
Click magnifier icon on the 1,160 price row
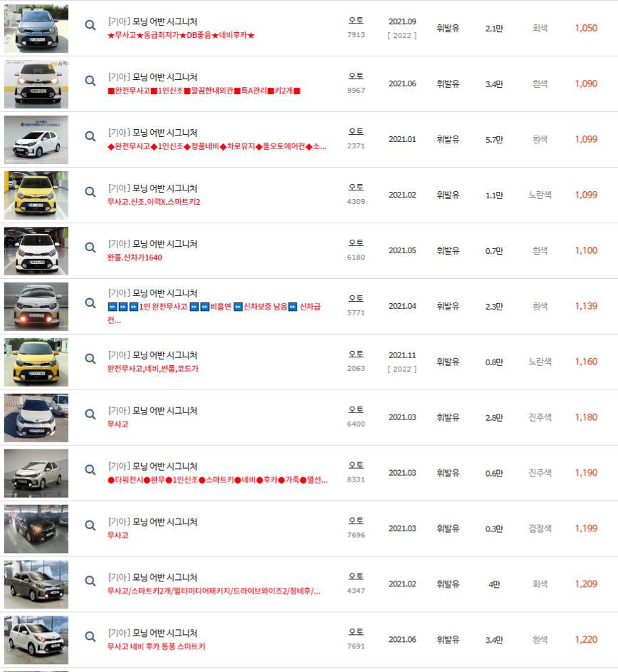tap(90, 358)
